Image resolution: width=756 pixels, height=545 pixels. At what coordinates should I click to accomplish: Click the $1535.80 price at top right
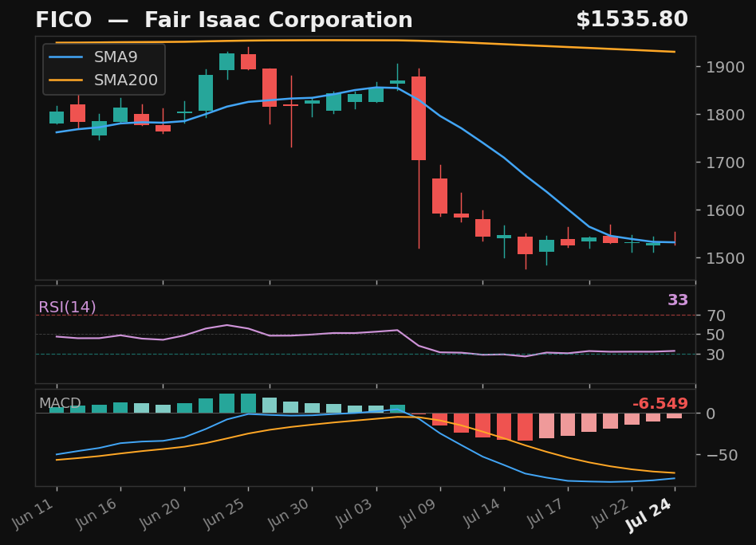tap(632, 20)
